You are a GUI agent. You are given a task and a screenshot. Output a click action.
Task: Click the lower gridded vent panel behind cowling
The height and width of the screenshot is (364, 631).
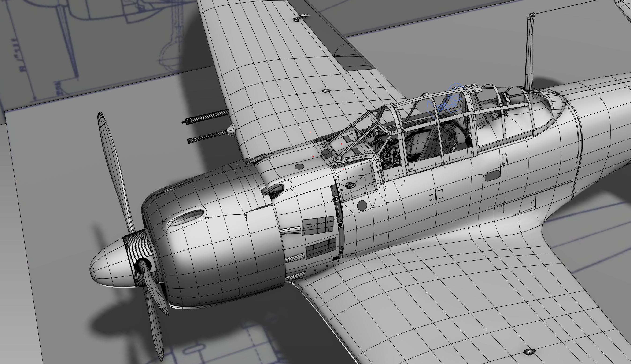click(x=321, y=248)
